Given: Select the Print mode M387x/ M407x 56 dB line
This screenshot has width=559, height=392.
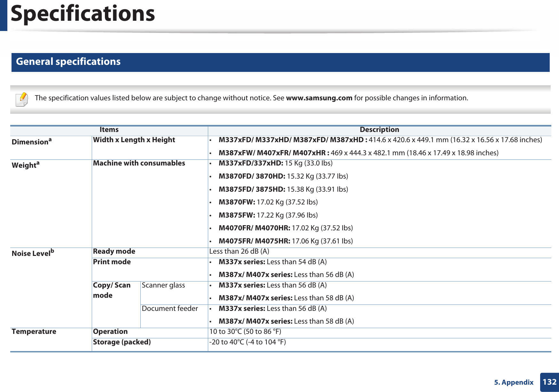Looking at the screenshot, I should click(286, 275).
